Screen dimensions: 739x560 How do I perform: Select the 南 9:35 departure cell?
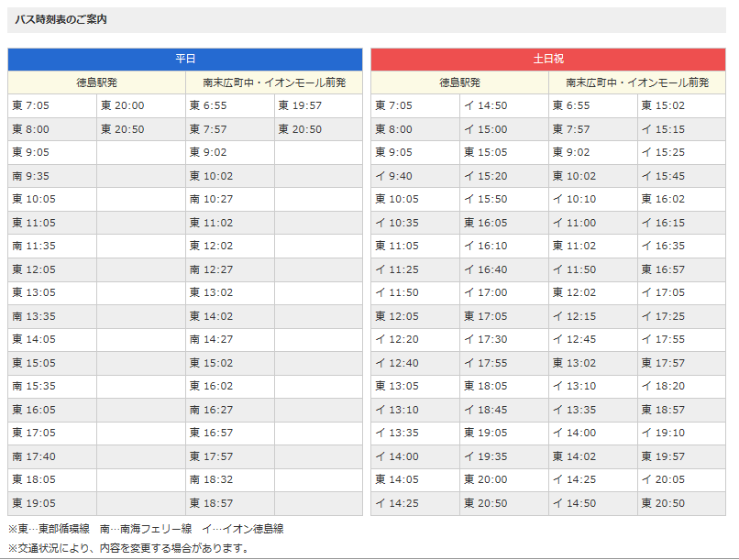click(x=32, y=176)
